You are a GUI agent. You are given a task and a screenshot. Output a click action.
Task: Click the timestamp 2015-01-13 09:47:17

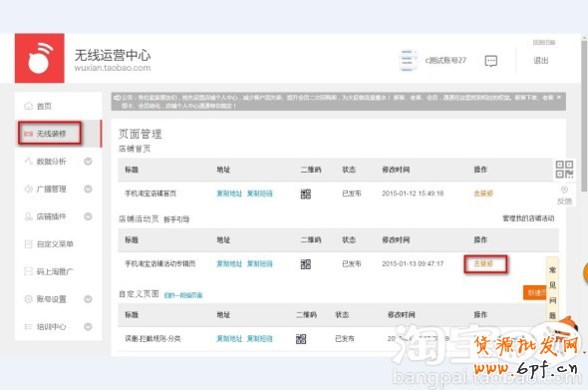click(x=413, y=264)
